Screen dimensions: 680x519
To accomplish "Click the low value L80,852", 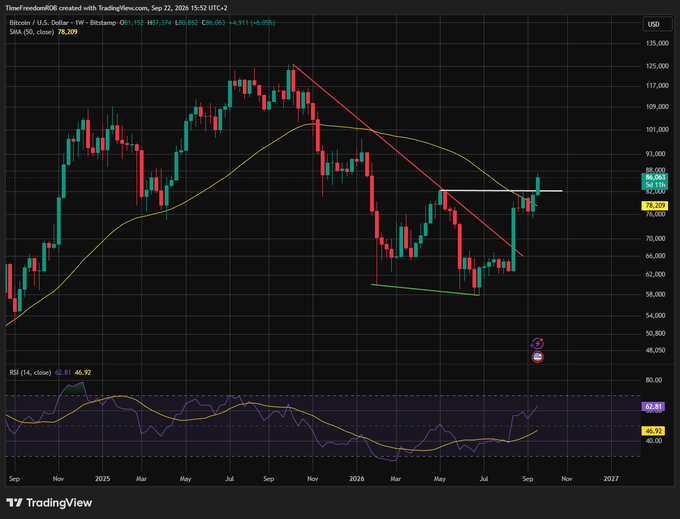I will [x=186, y=23].
